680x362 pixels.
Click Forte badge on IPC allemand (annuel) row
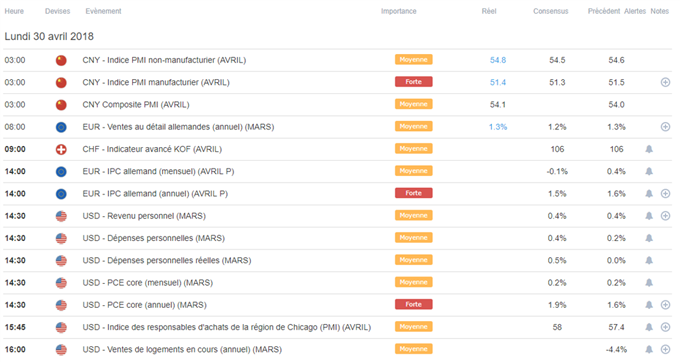point(413,193)
